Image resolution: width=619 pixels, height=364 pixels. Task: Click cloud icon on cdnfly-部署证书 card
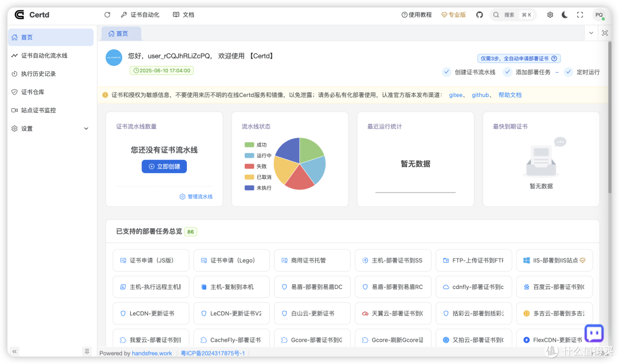pyautogui.click(x=446, y=287)
